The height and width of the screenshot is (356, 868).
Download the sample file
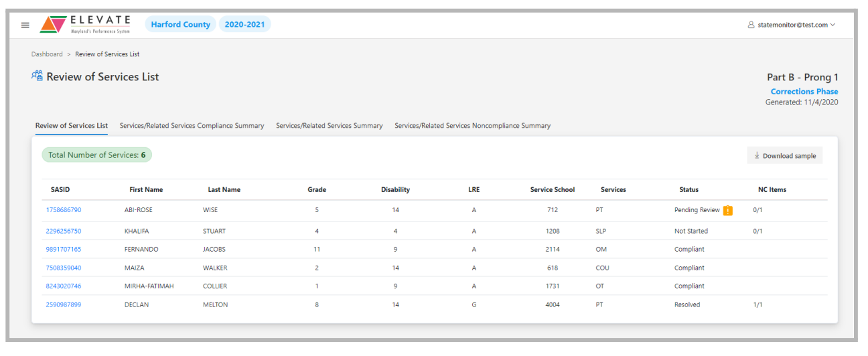point(784,156)
